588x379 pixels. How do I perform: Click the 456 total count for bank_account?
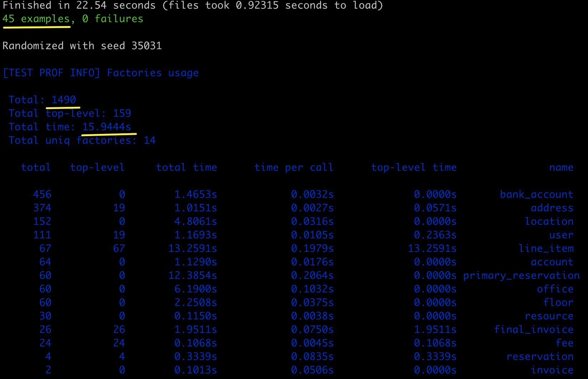(42, 195)
